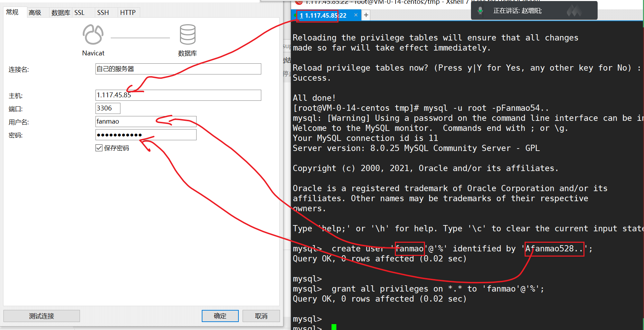Click the 主机 label
The height and width of the screenshot is (330, 644).
tap(16, 96)
